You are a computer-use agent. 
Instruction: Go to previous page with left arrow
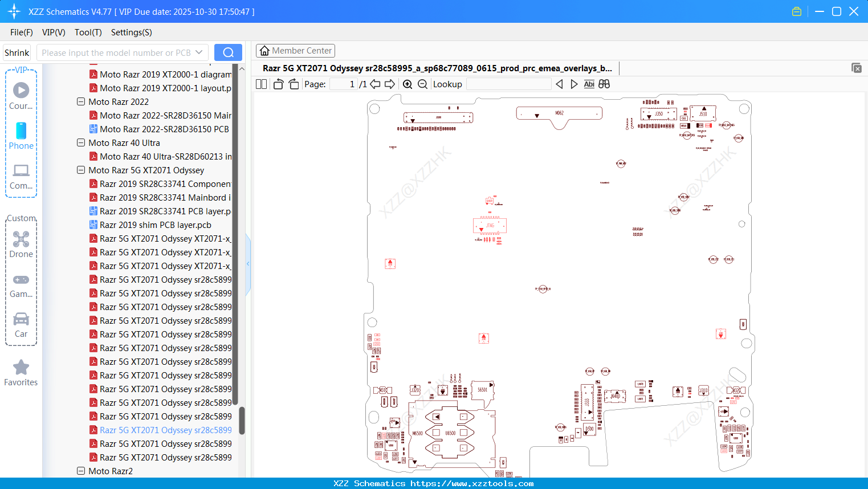point(375,84)
